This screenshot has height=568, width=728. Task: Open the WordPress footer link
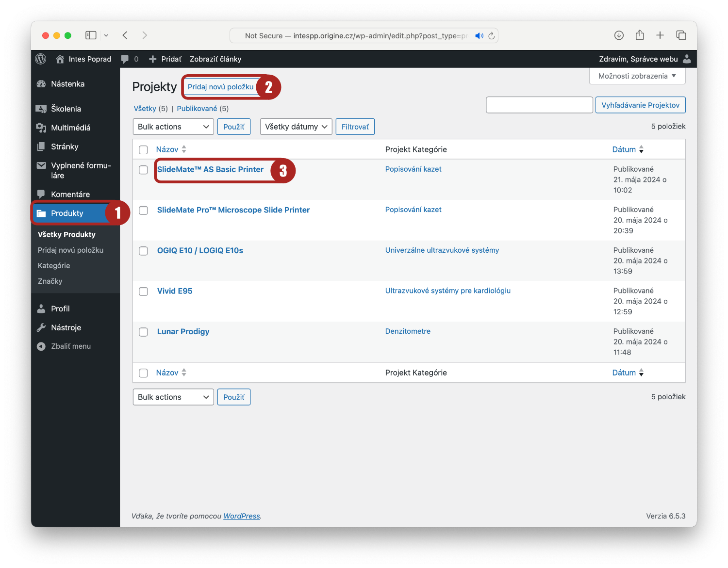click(x=242, y=516)
